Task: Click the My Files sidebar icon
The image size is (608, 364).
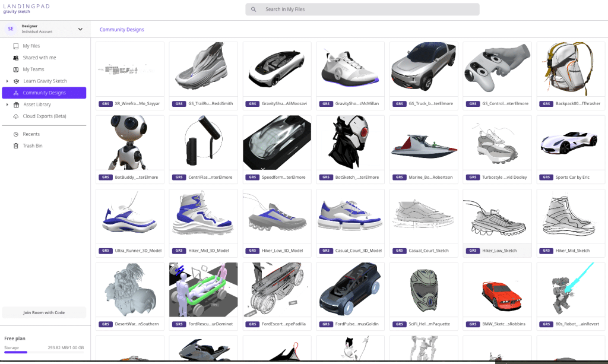Action: 16,46
